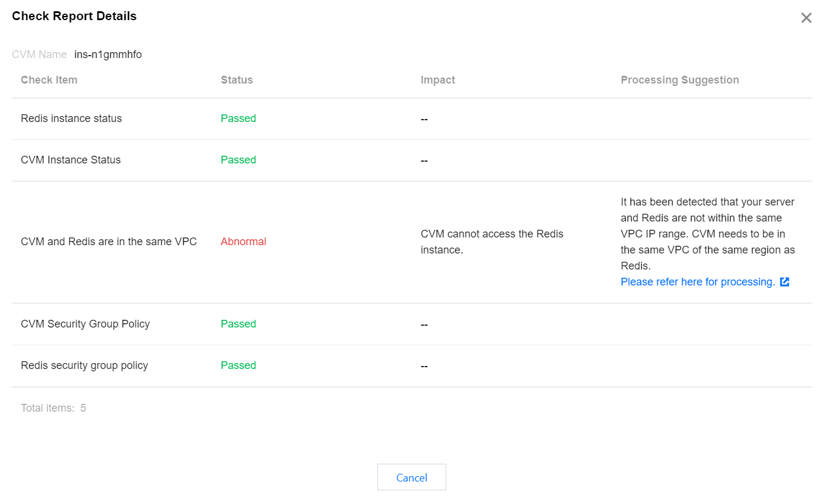Open the 'Please refer here for processing' link

[697, 282]
